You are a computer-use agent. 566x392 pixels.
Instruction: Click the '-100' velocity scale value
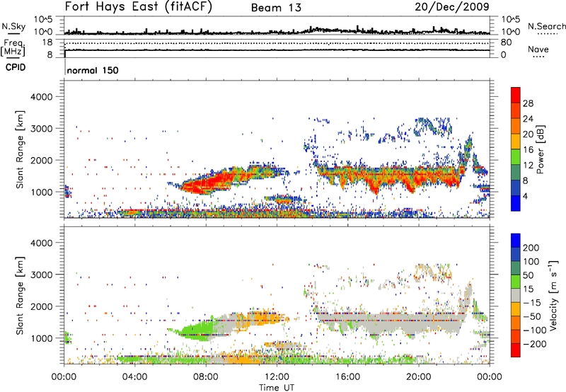(534, 330)
